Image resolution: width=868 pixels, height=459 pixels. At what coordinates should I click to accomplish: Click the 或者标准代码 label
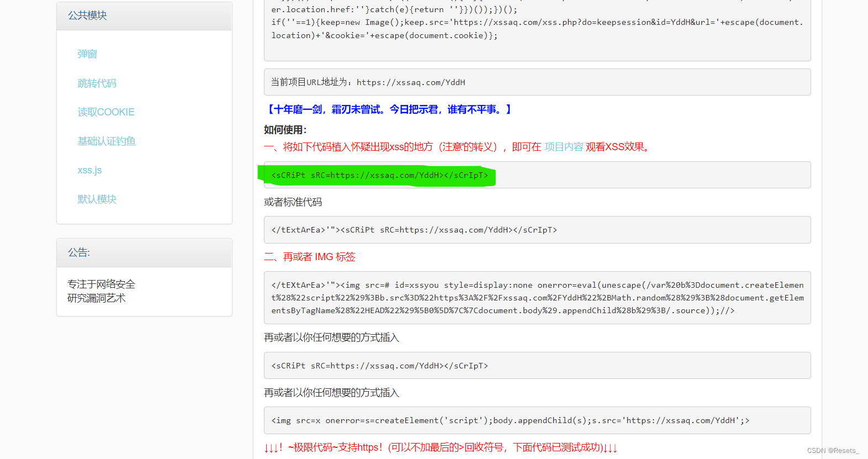[x=293, y=202]
